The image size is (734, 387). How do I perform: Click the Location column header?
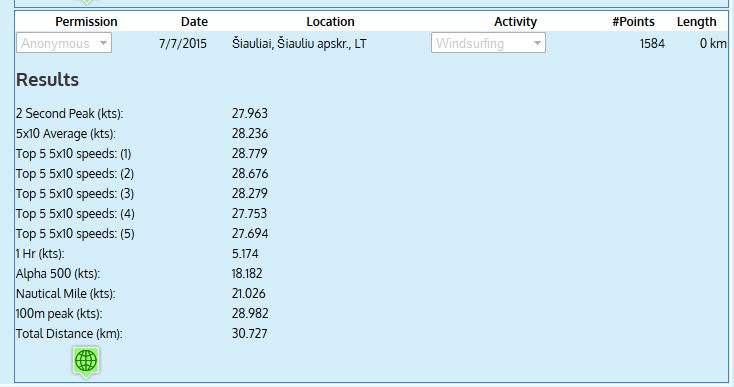tap(330, 22)
